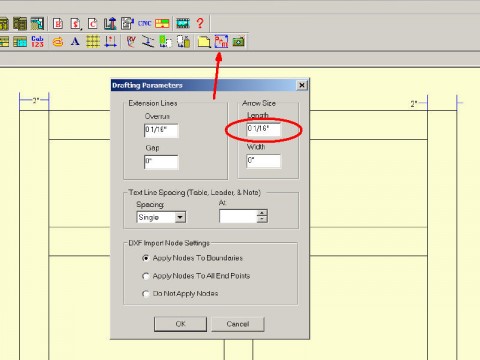
Task: Click the up arrow of At spinner
Action: (262, 213)
